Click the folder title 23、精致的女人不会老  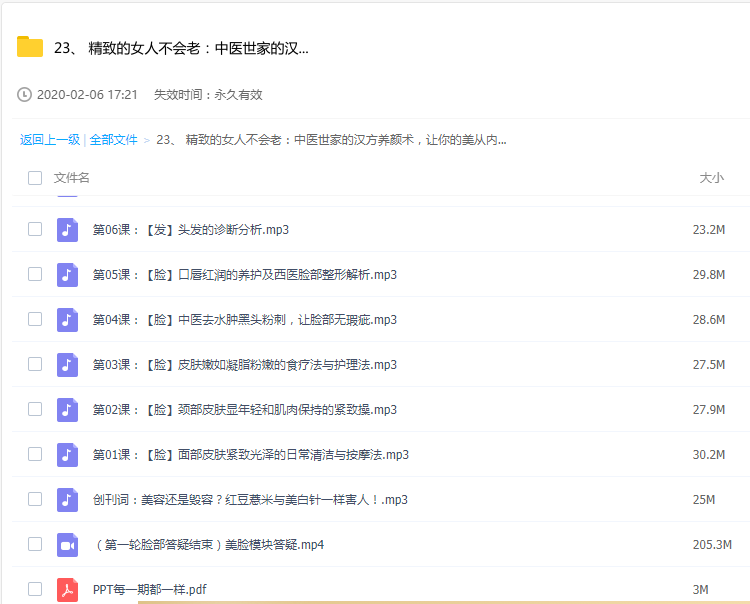[x=181, y=48]
